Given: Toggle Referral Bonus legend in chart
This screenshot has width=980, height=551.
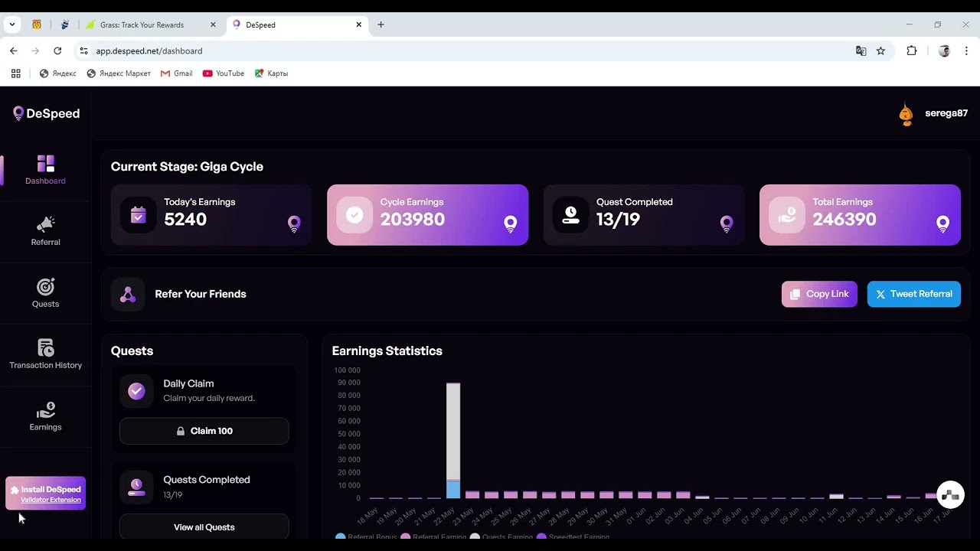Looking at the screenshot, I should [x=366, y=537].
